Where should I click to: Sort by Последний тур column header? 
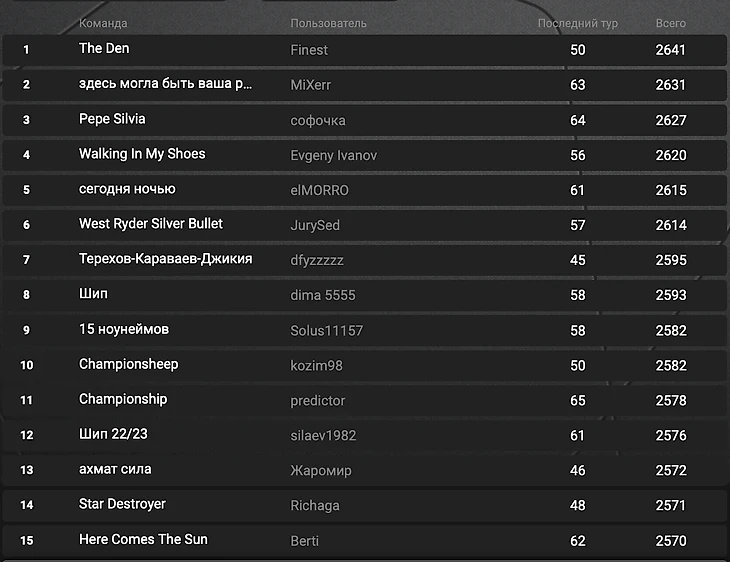[x=578, y=23]
